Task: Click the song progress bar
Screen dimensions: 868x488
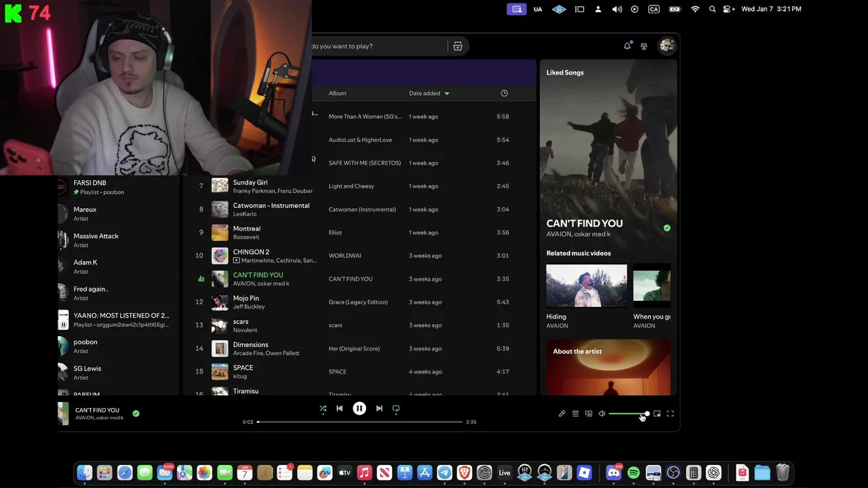Action: (x=359, y=422)
